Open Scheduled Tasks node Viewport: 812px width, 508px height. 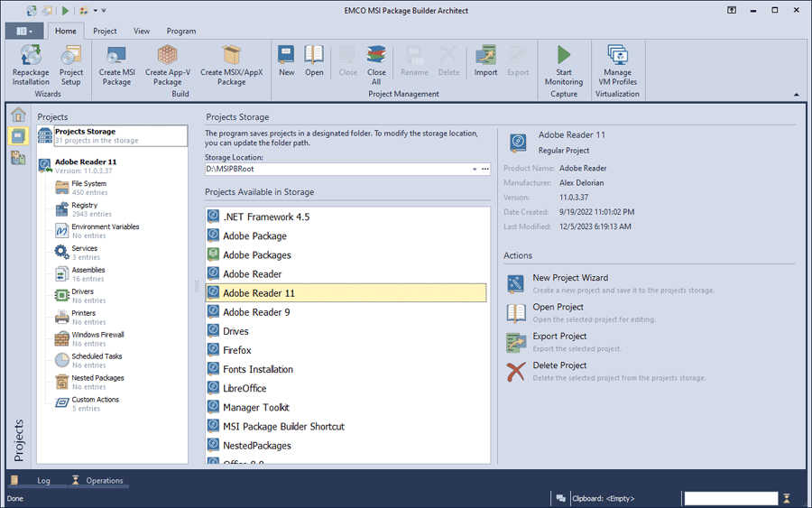tap(88, 360)
